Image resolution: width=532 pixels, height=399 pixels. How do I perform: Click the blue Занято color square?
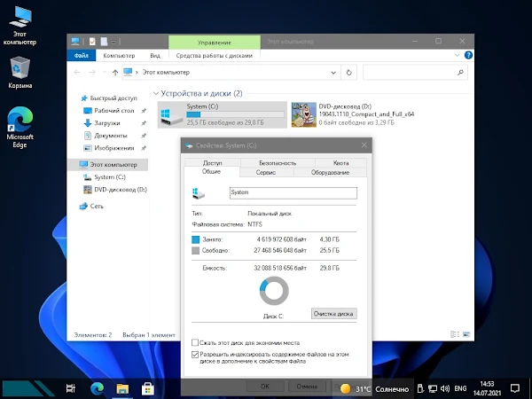click(x=195, y=239)
